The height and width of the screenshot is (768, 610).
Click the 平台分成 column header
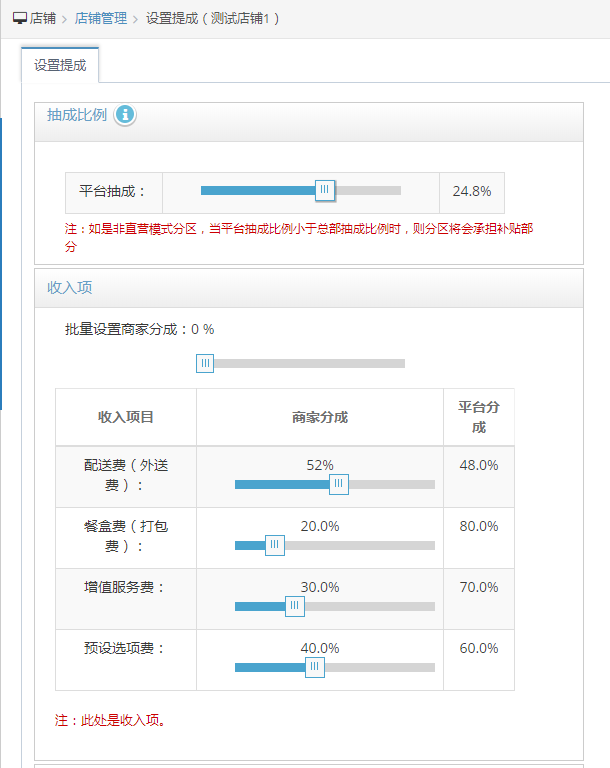[x=479, y=417]
